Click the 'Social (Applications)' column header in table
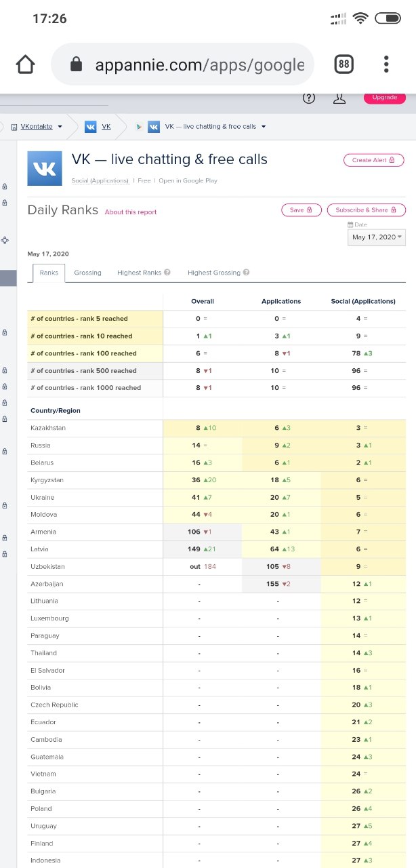The height and width of the screenshot is (868, 416). 363,301
